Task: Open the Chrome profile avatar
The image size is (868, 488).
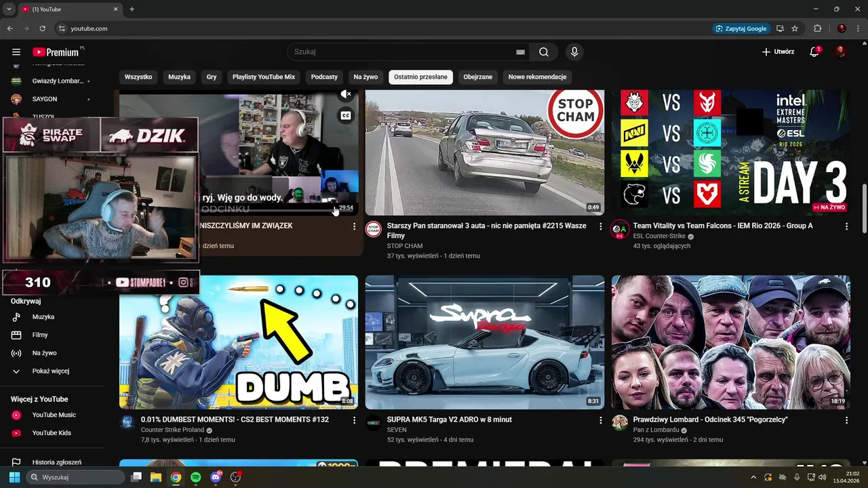Action: pyautogui.click(x=842, y=28)
